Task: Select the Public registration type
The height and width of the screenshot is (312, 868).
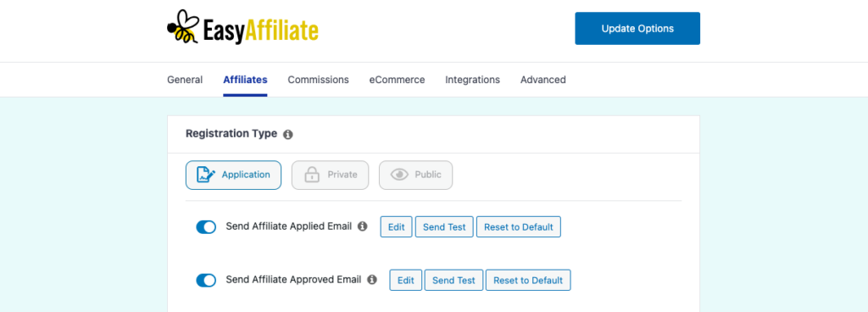Action: pos(415,175)
